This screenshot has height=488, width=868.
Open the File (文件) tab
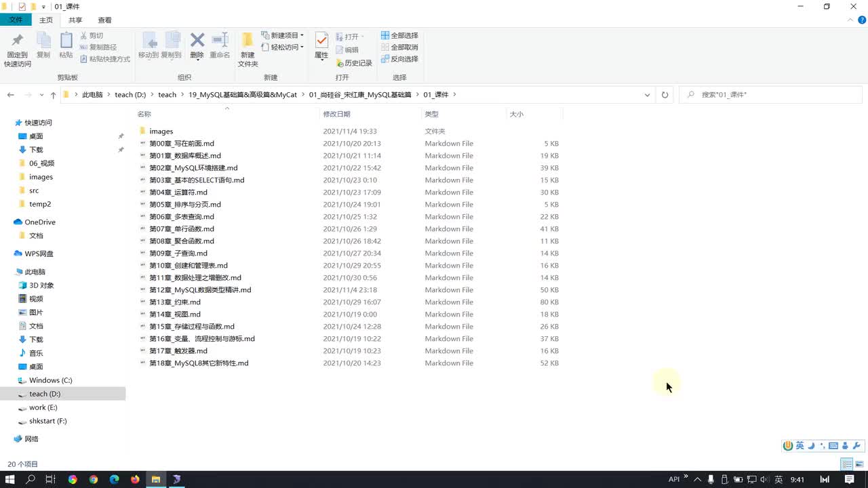16,20
